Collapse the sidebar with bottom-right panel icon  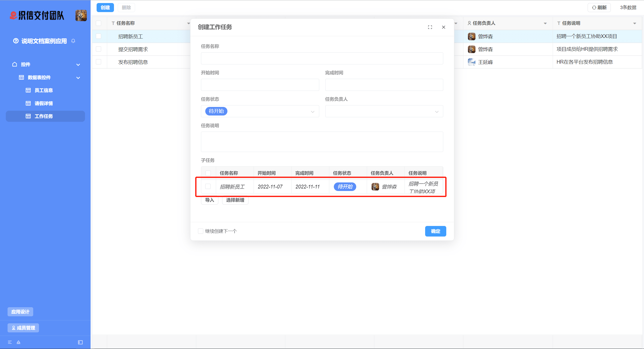click(80, 342)
